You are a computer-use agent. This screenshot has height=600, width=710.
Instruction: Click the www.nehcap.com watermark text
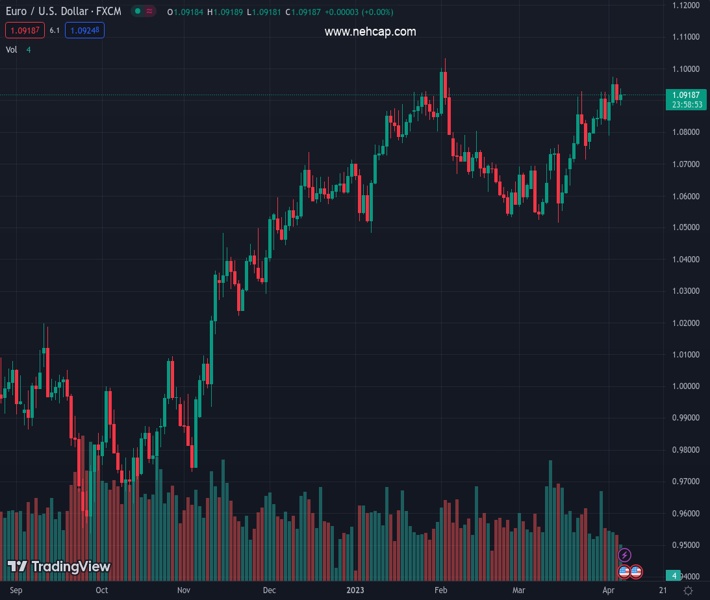pos(370,32)
